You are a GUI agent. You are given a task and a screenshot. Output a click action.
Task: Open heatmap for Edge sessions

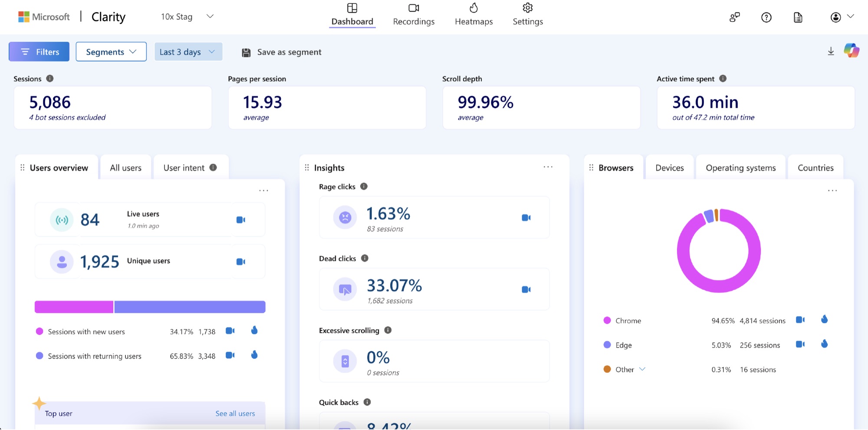click(x=825, y=344)
